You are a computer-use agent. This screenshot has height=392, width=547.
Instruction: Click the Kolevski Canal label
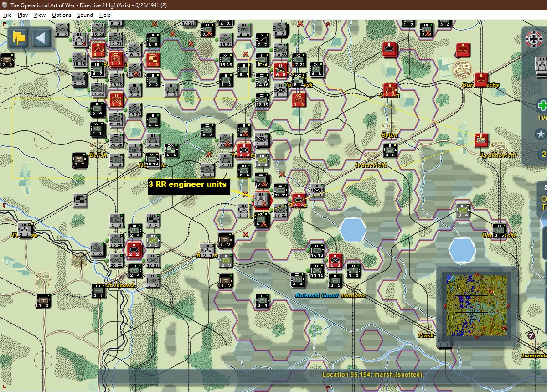click(317, 295)
